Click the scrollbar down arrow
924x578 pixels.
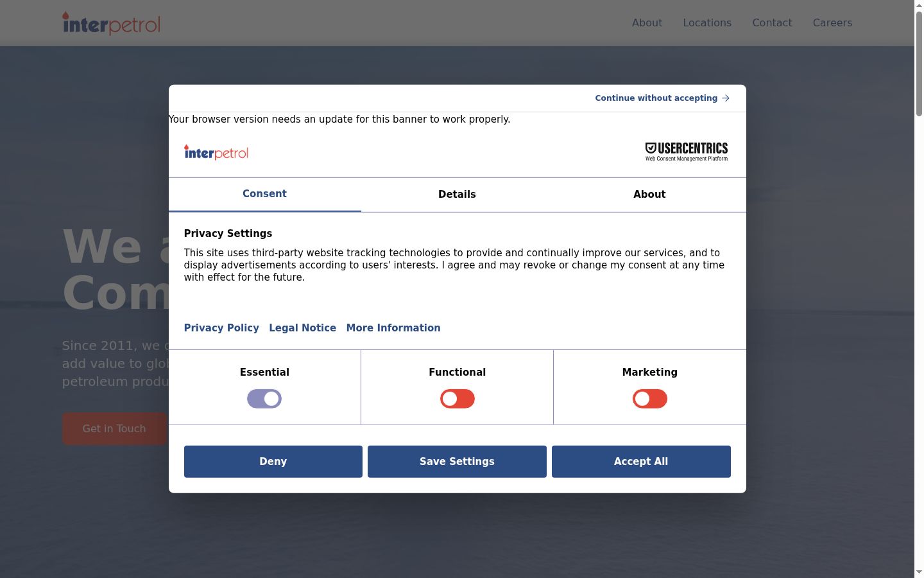point(919,572)
